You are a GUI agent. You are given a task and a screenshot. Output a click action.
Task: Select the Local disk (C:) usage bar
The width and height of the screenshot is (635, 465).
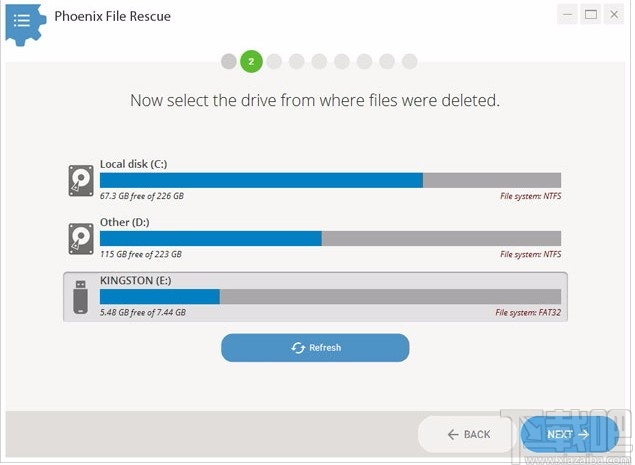tap(330, 180)
